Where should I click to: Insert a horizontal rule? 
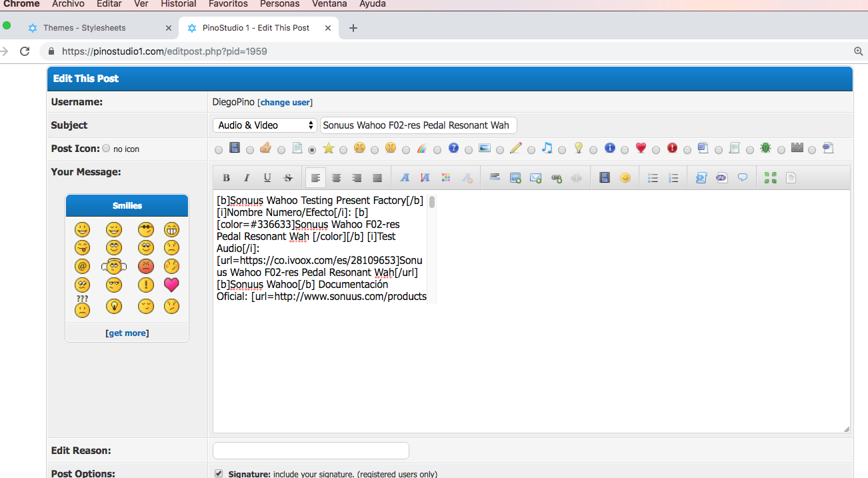(x=495, y=178)
